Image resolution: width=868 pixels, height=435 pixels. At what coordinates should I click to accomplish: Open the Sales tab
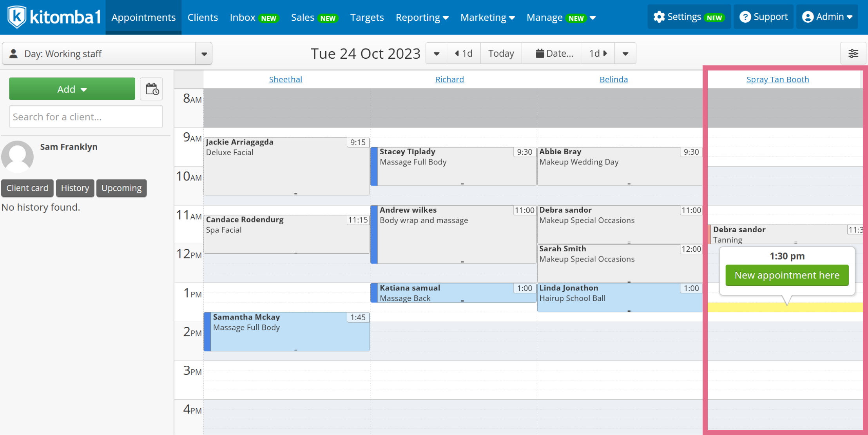(x=314, y=18)
